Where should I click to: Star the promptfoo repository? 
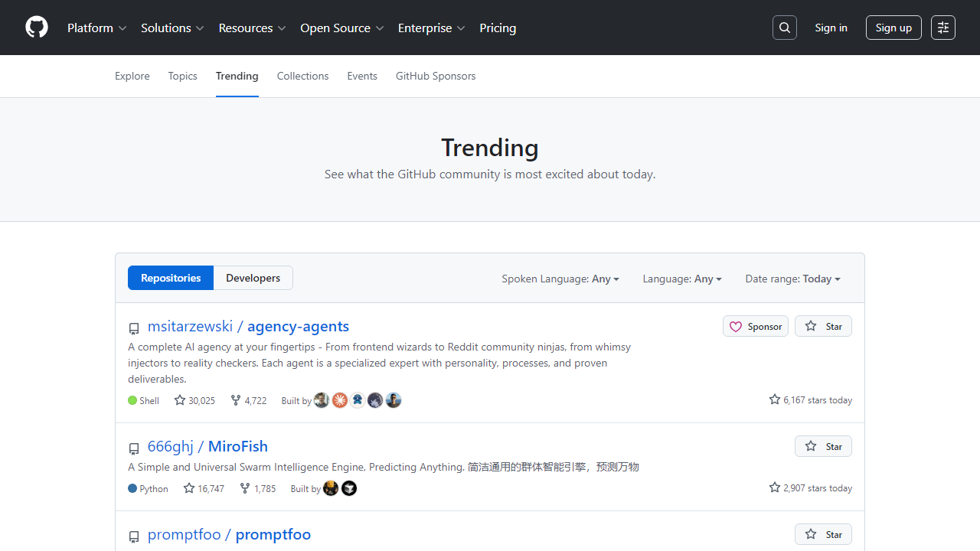click(823, 534)
